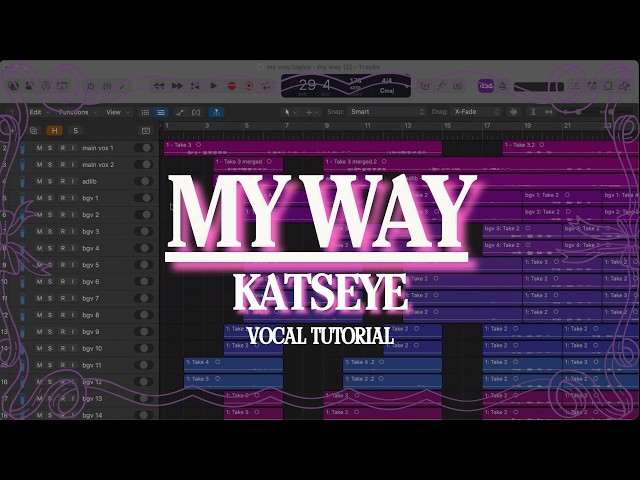This screenshot has width=640, height=480.
Task: Click the global S solo button
Action: (76, 131)
